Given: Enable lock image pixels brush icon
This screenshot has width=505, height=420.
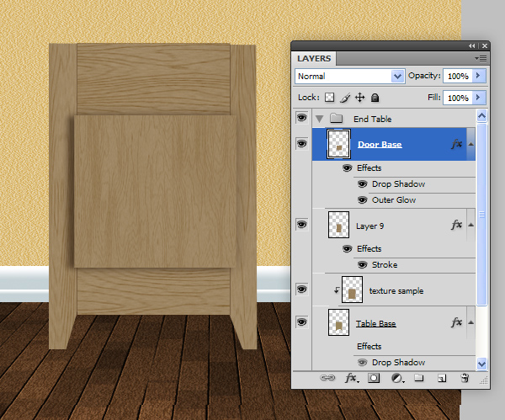Looking at the screenshot, I should point(345,98).
